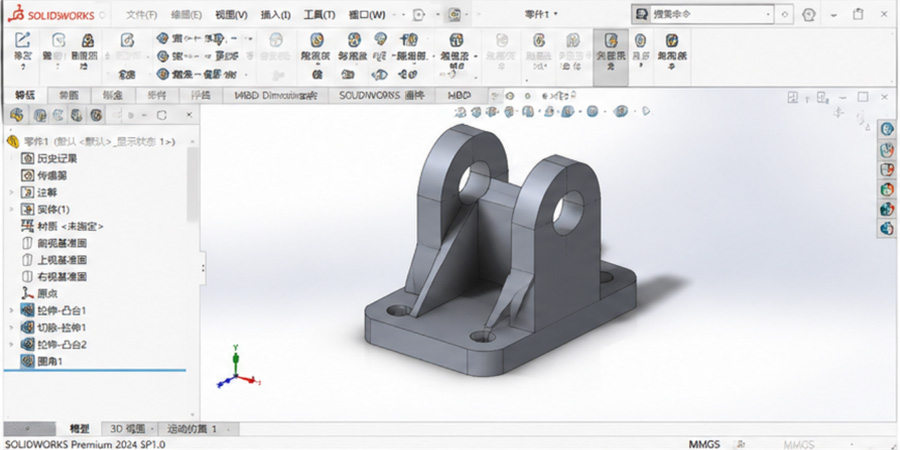Switch to the motion study 1 bottom tab
The image size is (900, 450).
point(197,429)
